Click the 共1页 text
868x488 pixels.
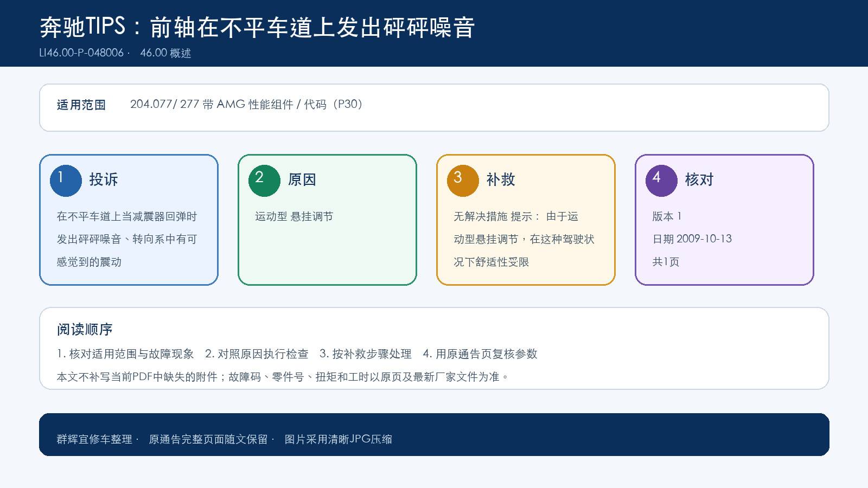(x=666, y=262)
